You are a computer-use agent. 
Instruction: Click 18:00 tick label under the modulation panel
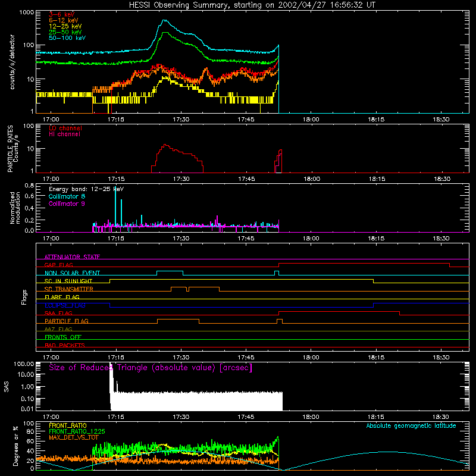[x=311, y=239]
